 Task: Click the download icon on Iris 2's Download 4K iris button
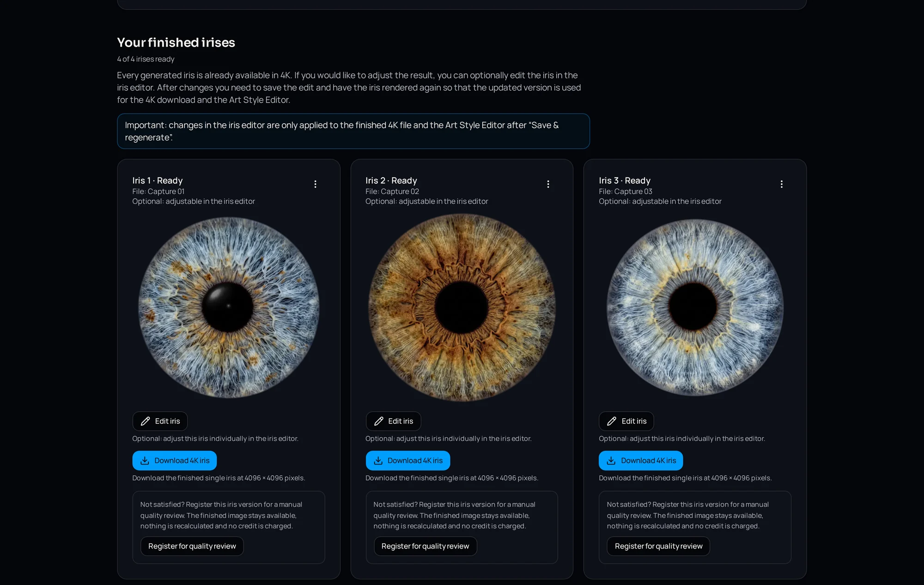pyautogui.click(x=378, y=461)
